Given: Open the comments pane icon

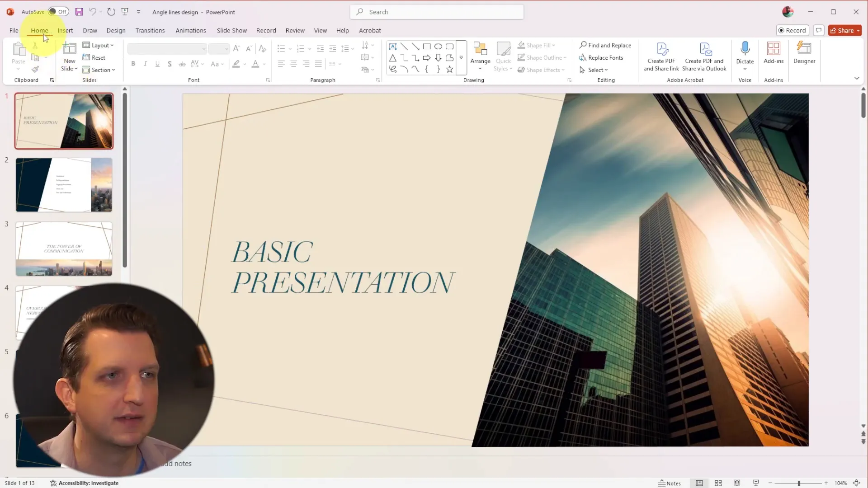Looking at the screenshot, I should (x=819, y=30).
